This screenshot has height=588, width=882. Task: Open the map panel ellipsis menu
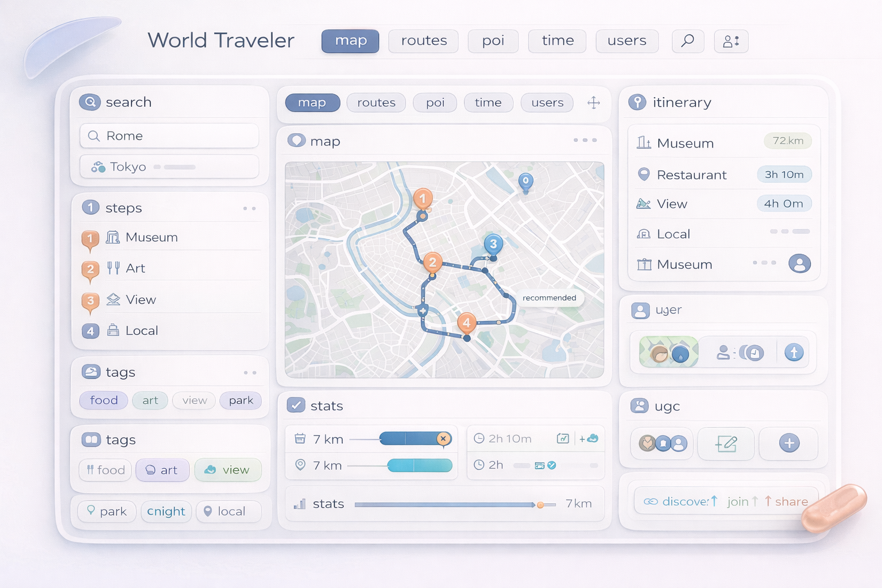(585, 140)
